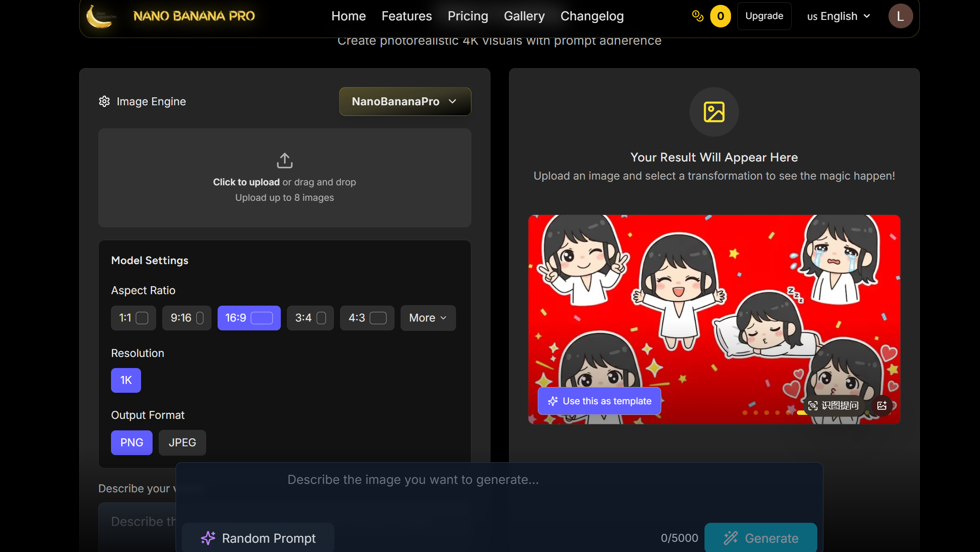This screenshot has height=552, width=980.
Task: Open the NanoBananaPro engine dropdown
Action: [x=405, y=101]
